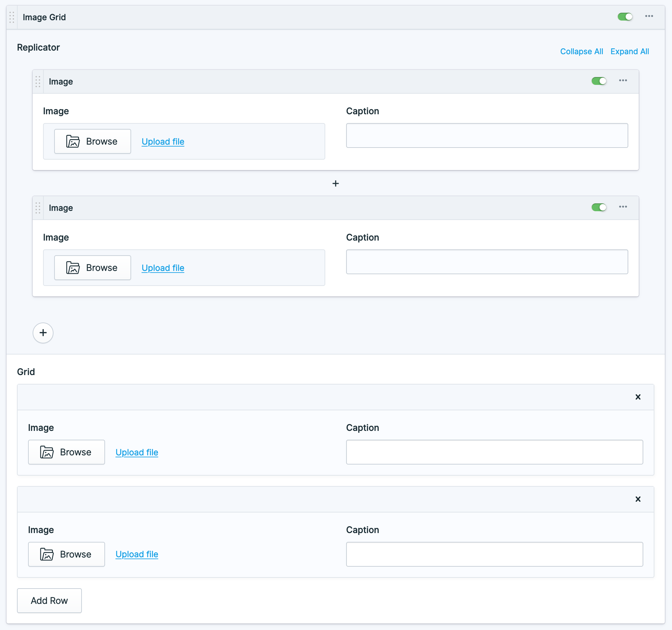Remove the second Grid row using its X icon
This screenshot has width=672, height=630.
638,499
